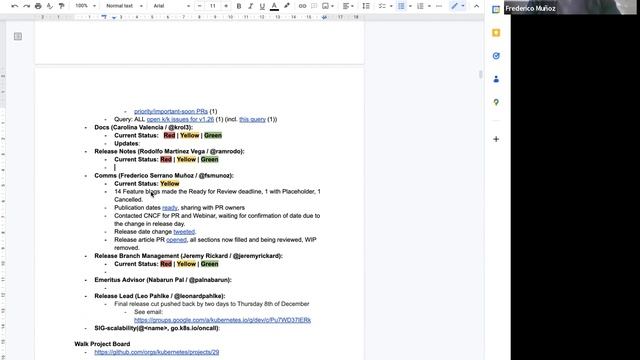Screen dimensions: 640x360
Task: Click the font size field showing 11
Action: [213, 6]
